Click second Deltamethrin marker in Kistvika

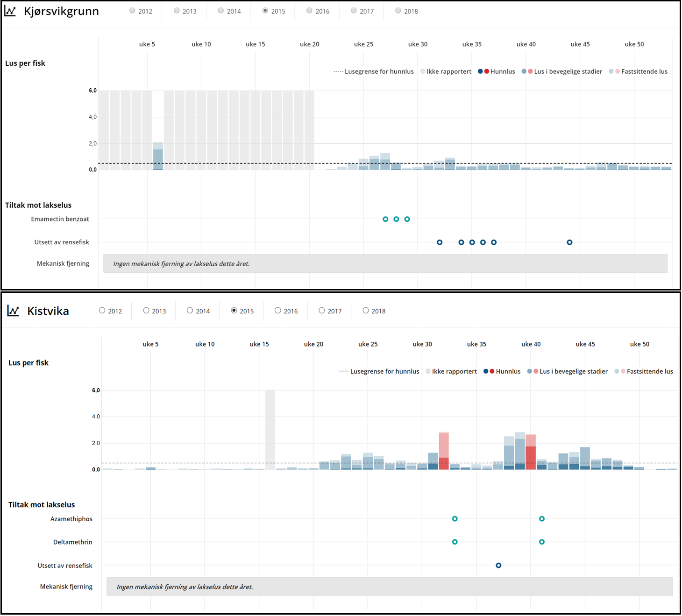tap(542, 542)
